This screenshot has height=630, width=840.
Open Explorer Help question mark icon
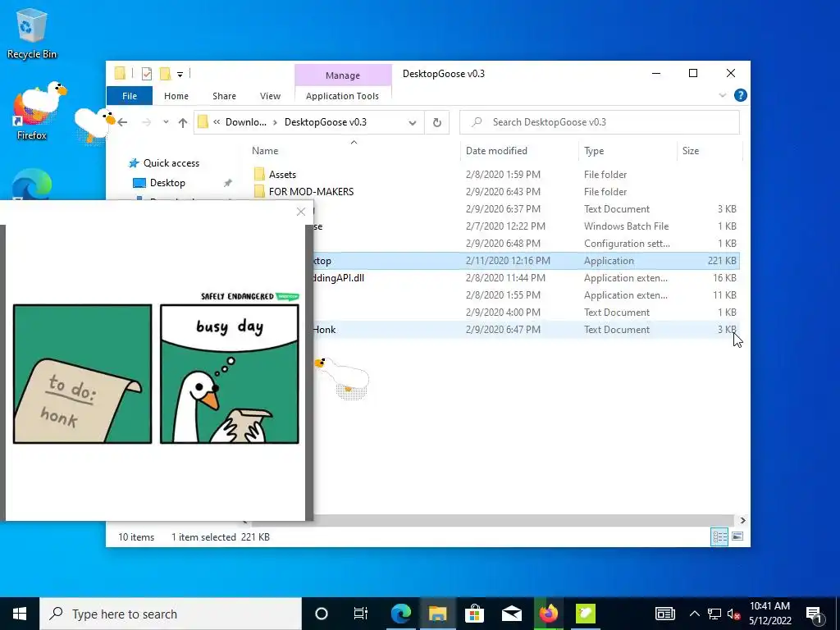tap(741, 95)
